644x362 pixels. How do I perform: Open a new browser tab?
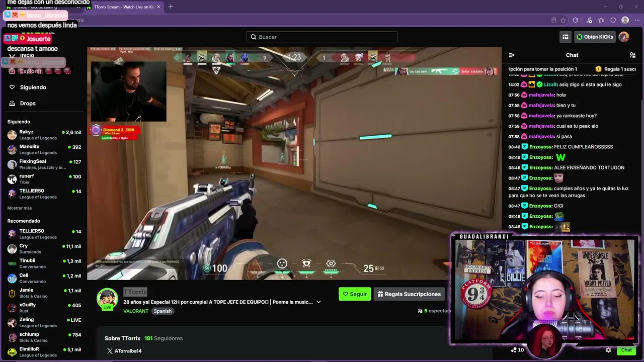171,7
